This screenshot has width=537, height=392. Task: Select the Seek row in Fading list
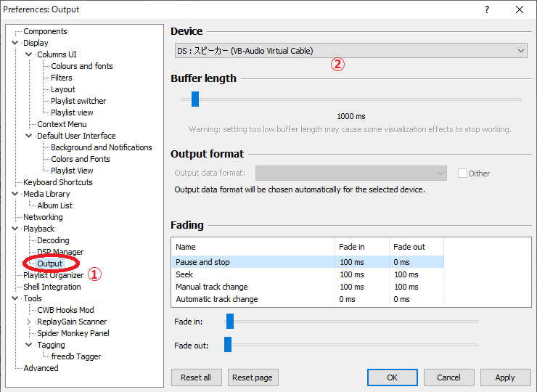[308, 274]
